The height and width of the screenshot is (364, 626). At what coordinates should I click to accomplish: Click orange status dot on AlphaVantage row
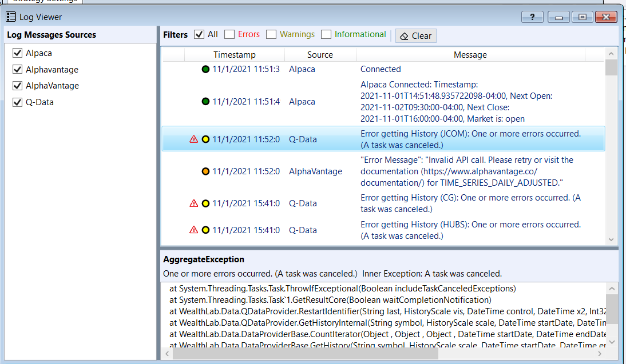(x=205, y=171)
